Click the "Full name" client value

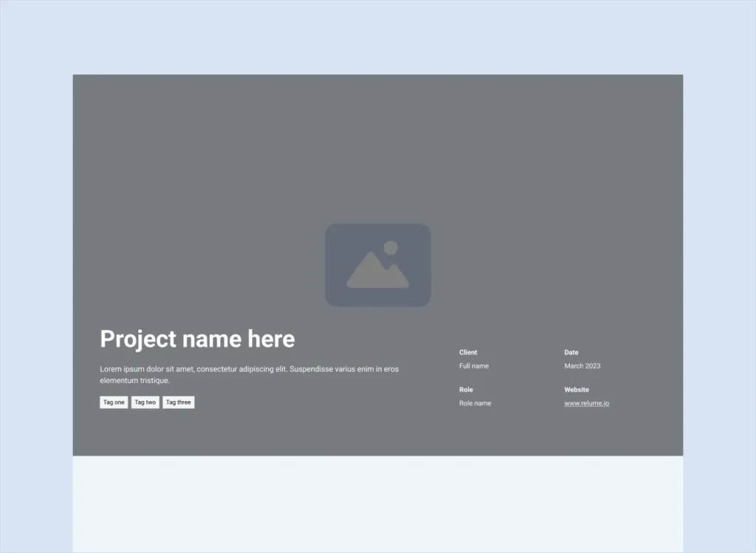(473, 366)
